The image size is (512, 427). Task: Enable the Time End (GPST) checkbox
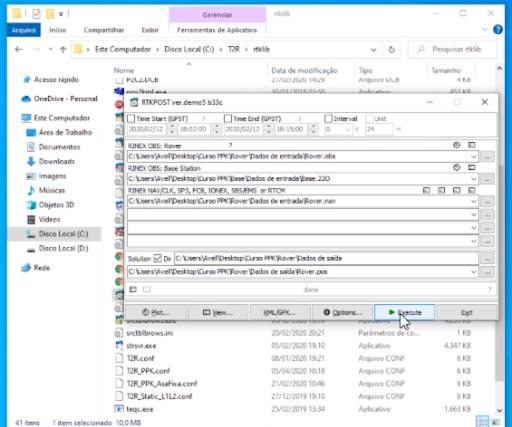pos(228,119)
